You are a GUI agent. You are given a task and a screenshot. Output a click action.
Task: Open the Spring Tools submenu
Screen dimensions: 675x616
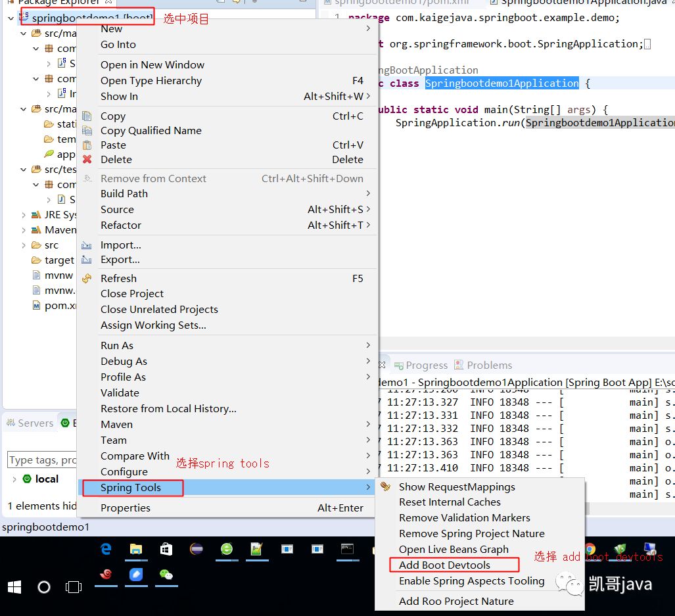click(x=130, y=488)
